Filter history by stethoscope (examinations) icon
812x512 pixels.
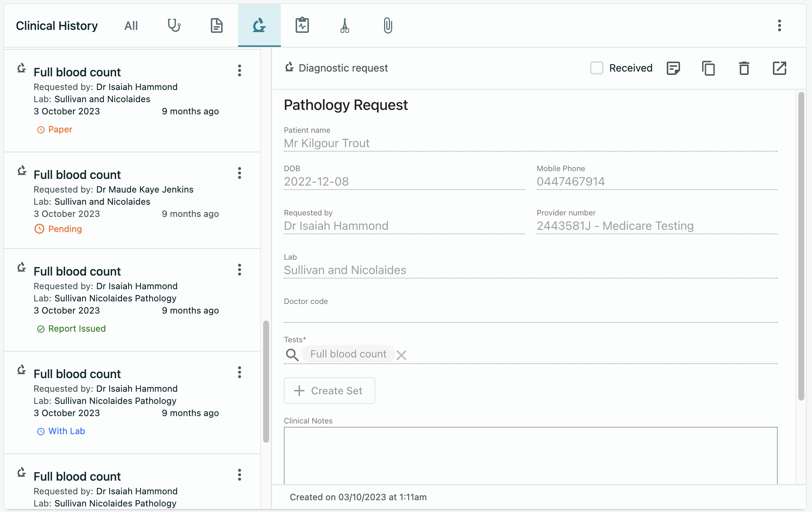click(174, 25)
